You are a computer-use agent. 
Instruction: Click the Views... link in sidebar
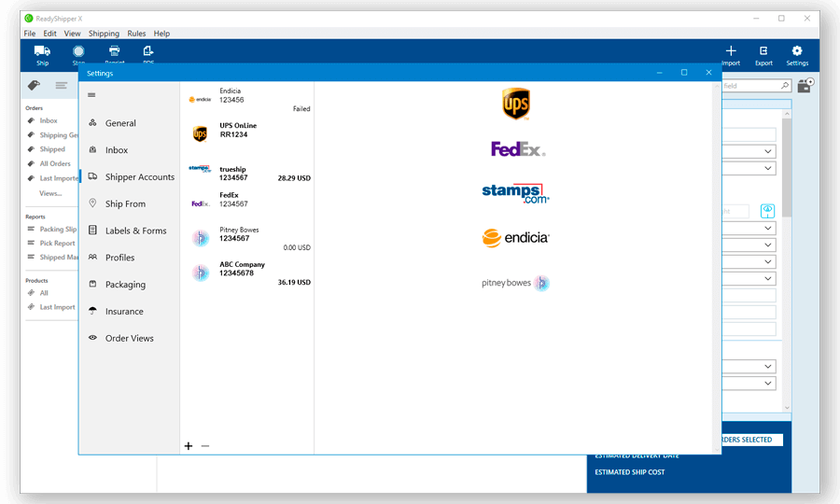coord(50,193)
